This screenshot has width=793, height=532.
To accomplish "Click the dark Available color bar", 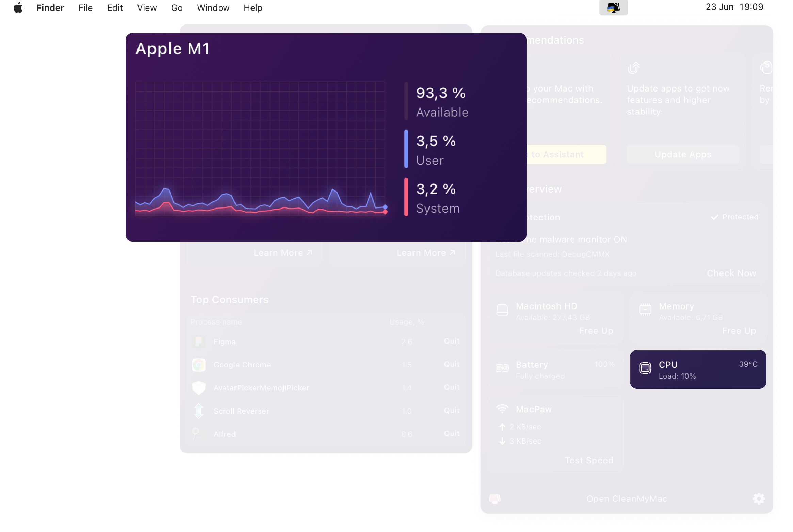I will tap(406, 101).
